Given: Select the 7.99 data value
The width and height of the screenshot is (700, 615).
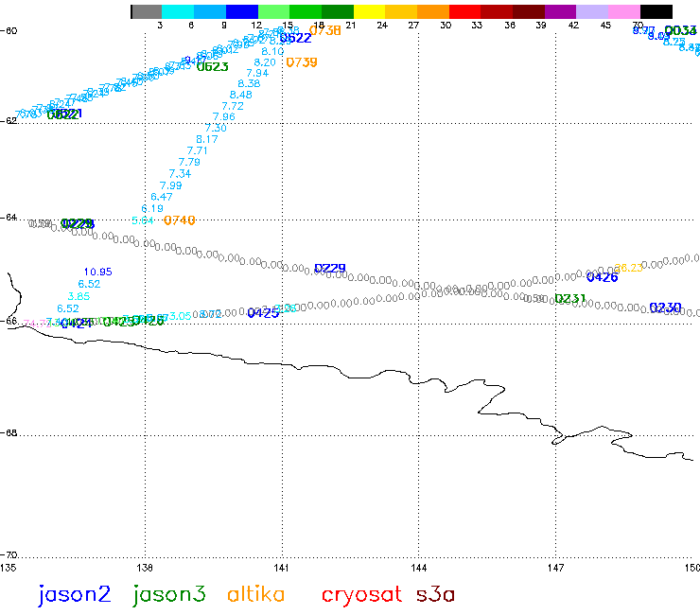Looking at the screenshot, I should pyautogui.click(x=170, y=185).
